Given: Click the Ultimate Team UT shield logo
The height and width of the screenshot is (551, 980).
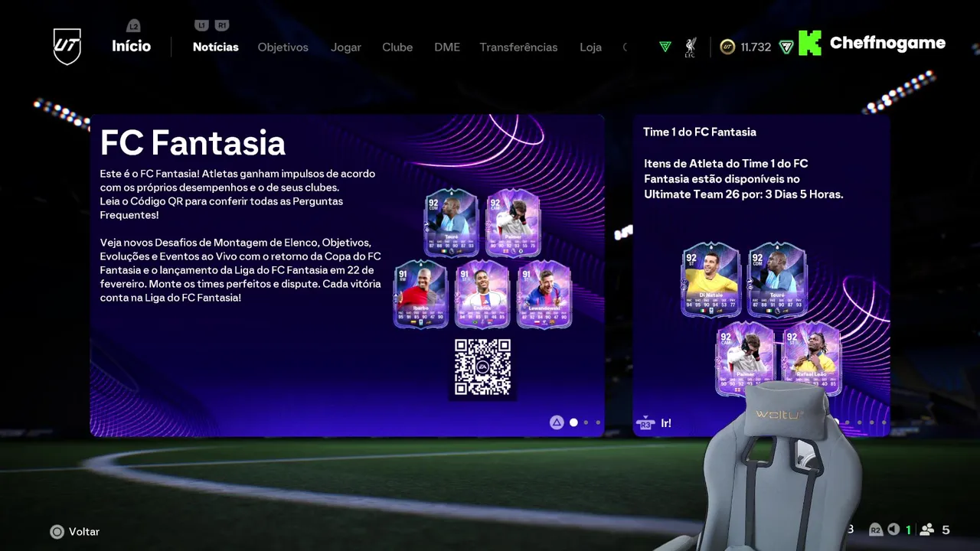Looking at the screenshot, I should [x=67, y=47].
